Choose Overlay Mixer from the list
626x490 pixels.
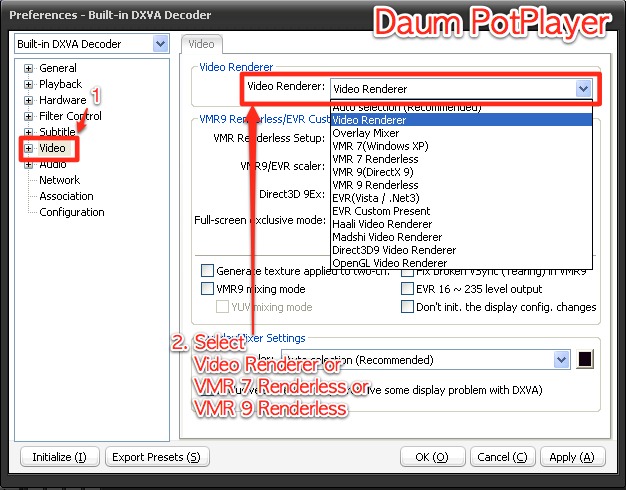[x=462, y=133]
